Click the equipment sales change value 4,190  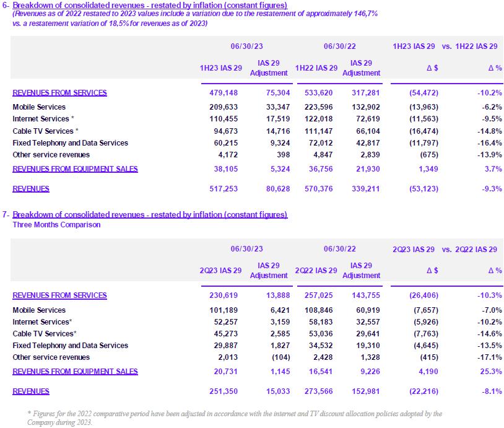coord(425,372)
